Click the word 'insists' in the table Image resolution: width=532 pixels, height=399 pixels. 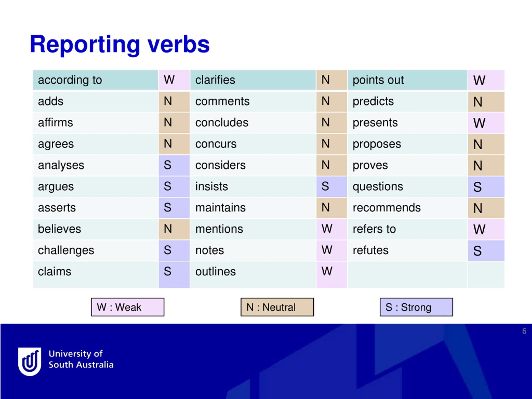point(212,187)
